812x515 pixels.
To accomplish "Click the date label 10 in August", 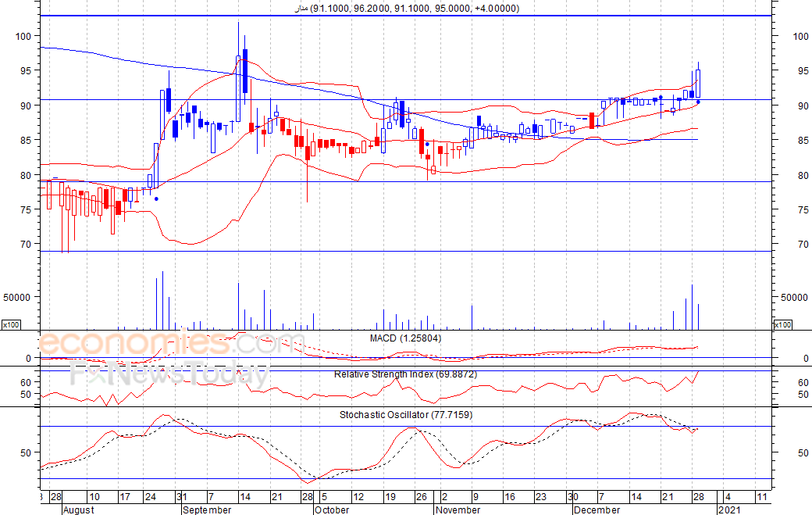I will 94,497.
